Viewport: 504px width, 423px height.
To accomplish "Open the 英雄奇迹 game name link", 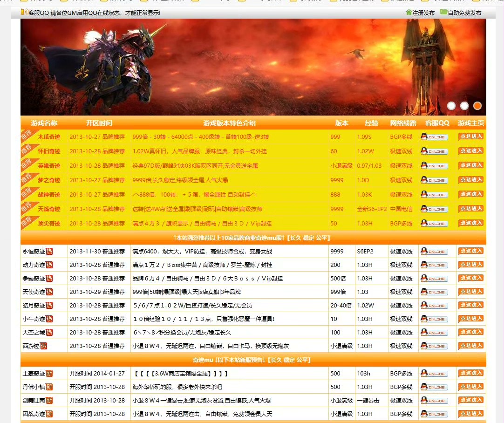I will [x=49, y=166].
